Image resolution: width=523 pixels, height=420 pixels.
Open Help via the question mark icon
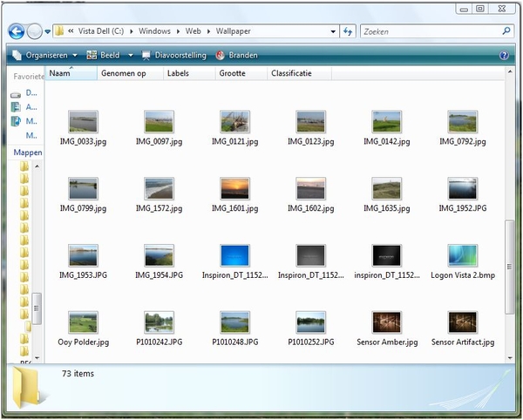[504, 56]
